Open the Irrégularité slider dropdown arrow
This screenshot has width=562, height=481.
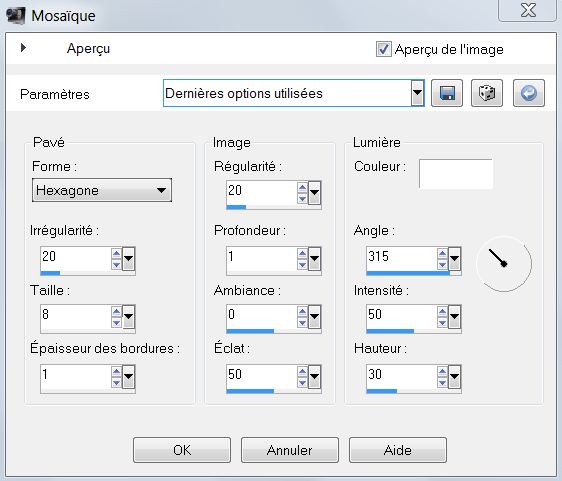128,258
